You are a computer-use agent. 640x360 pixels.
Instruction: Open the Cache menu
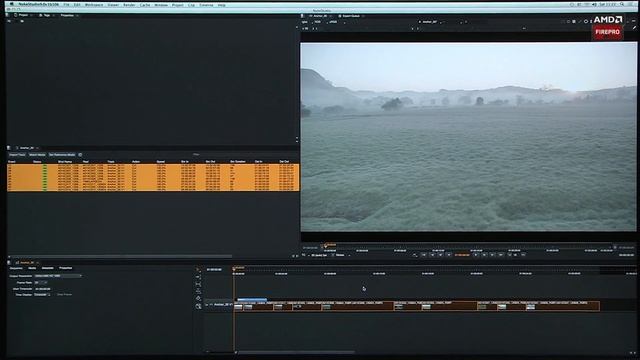(x=145, y=5)
